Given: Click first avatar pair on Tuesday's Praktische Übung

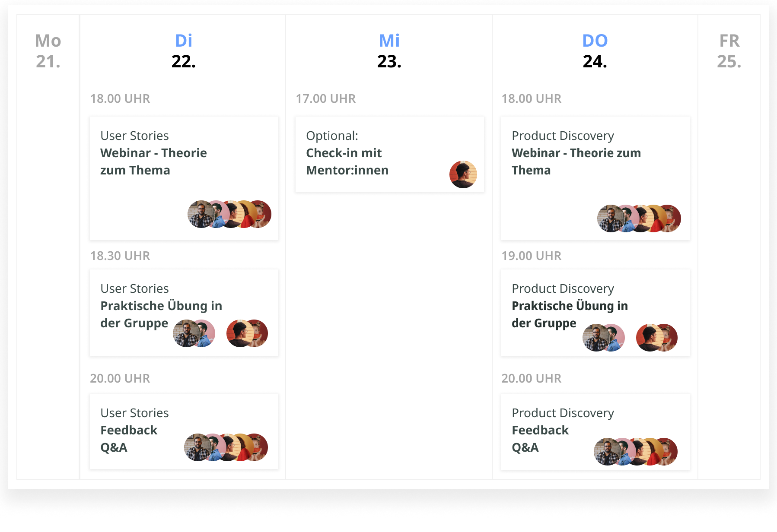Looking at the screenshot, I should click(x=194, y=333).
